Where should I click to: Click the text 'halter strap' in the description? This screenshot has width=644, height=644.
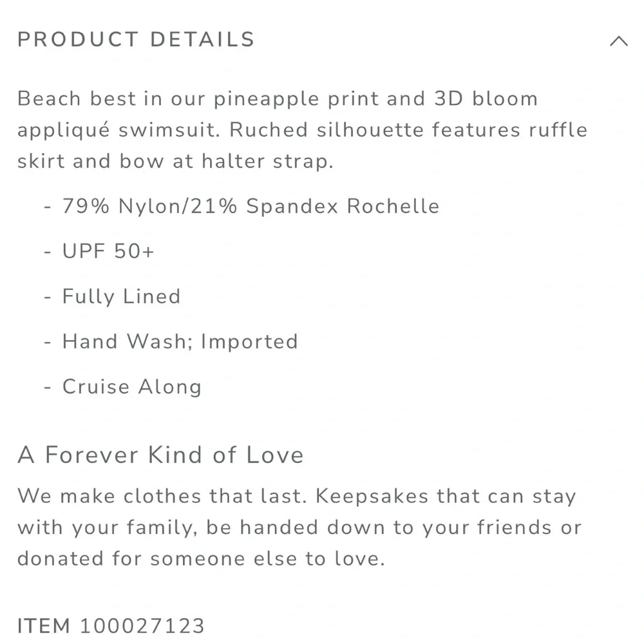coord(267,161)
